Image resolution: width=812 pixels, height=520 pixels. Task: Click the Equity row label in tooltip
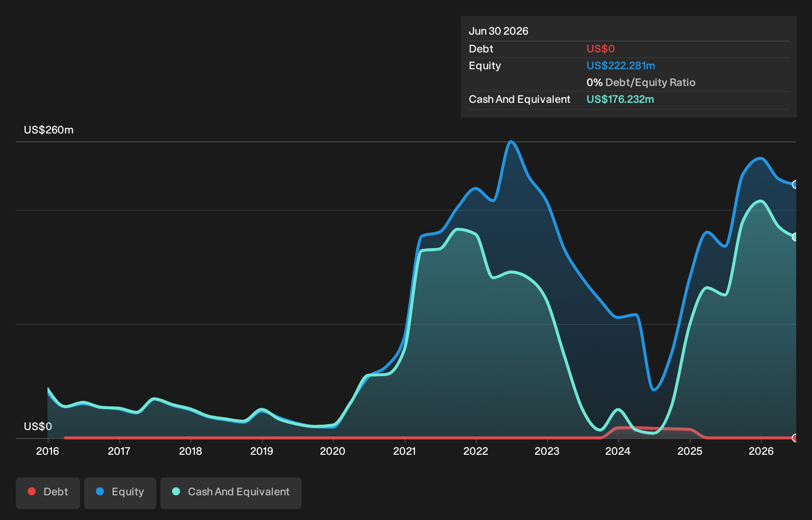coord(485,66)
